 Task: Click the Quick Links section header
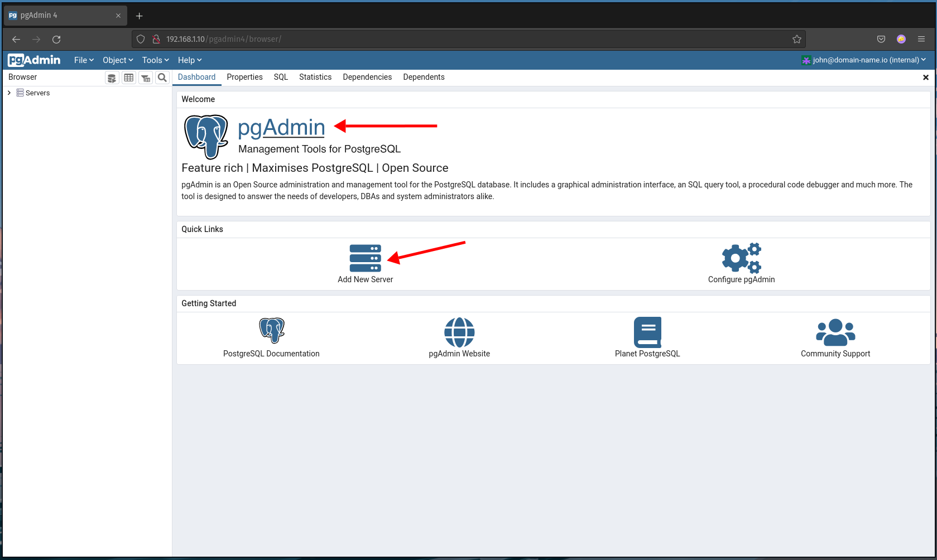[x=202, y=229]
